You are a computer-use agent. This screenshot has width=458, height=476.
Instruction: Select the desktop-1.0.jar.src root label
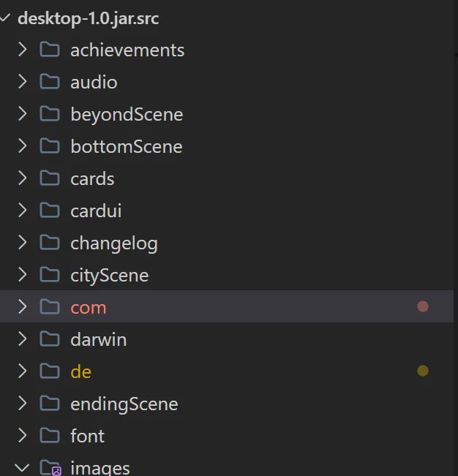pyautogui.click(x=88, y=19)
